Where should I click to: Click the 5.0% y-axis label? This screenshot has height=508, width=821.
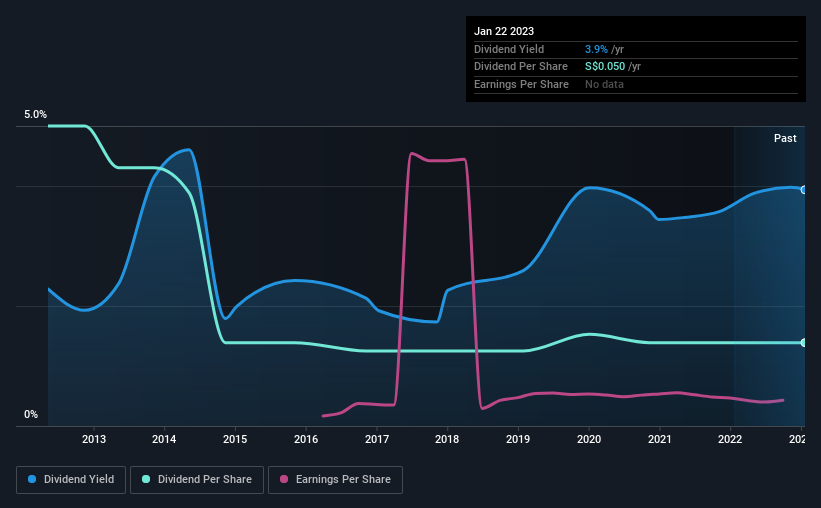tap(35, 114)
